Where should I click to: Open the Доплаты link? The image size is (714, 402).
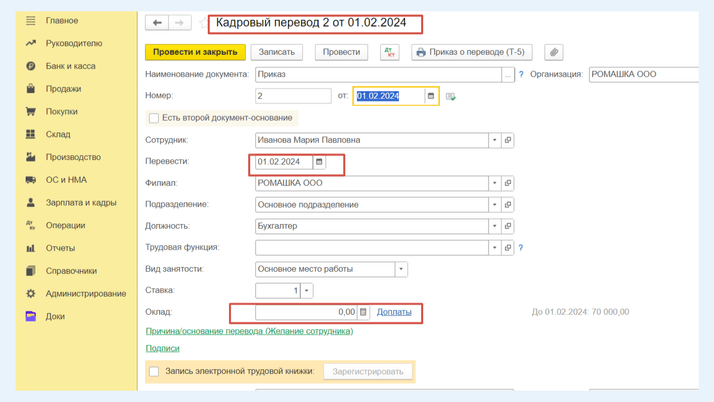click(394, 312)
